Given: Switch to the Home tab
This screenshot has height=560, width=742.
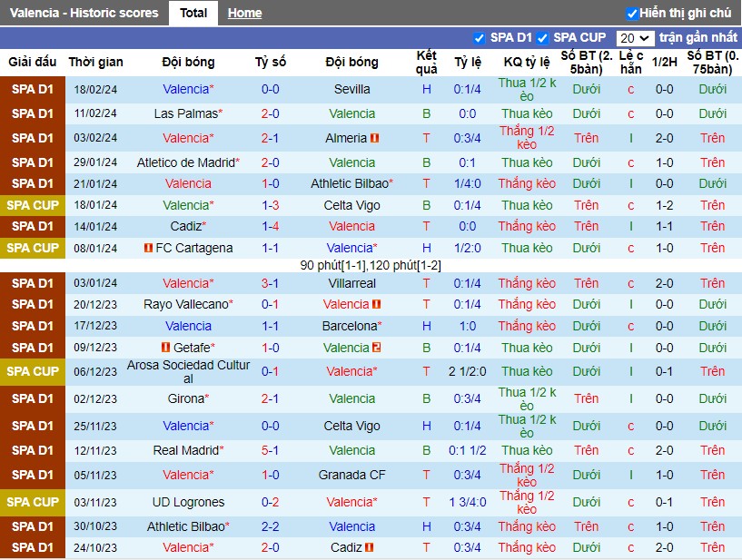Looking at the screenshot, I should 244,13.
